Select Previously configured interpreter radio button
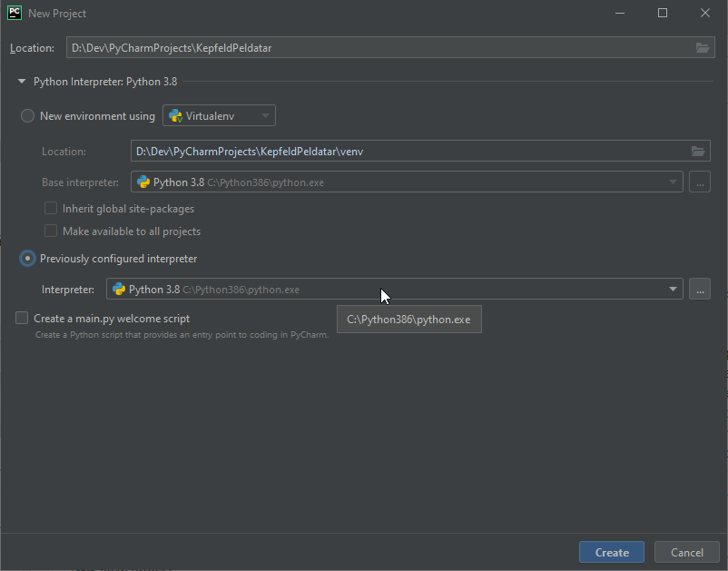This screenshot has width=728, height=571. (27, 259)
